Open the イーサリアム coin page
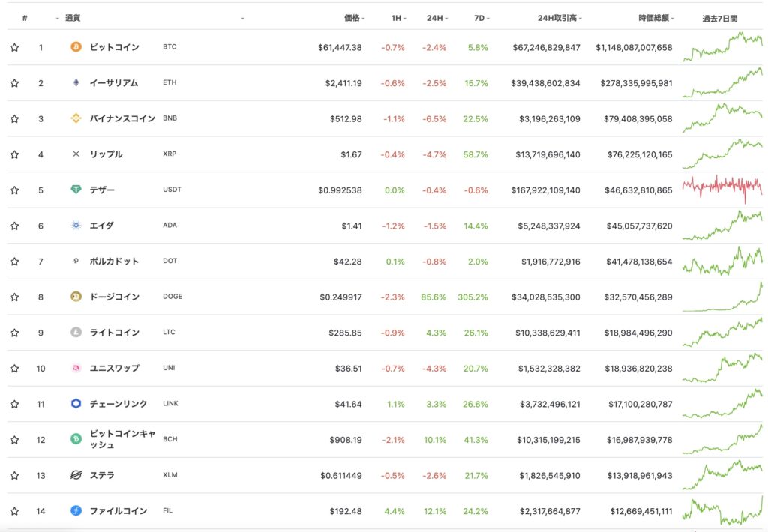The width and height of the screenshot is (768, 532). [114, 83]
